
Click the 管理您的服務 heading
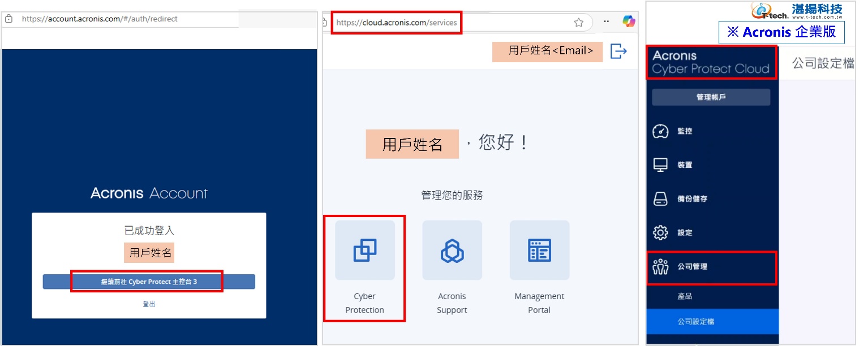(x=452, y=196)
